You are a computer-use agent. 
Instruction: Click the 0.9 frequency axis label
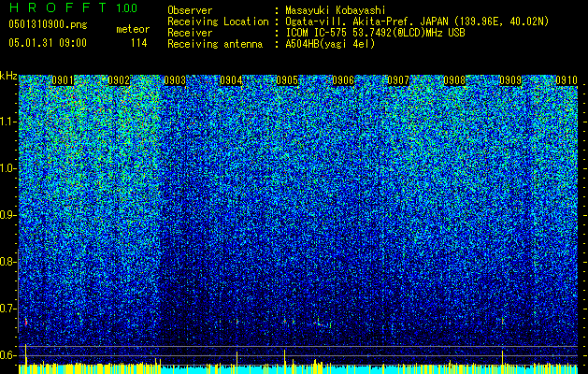pos(7,215)
